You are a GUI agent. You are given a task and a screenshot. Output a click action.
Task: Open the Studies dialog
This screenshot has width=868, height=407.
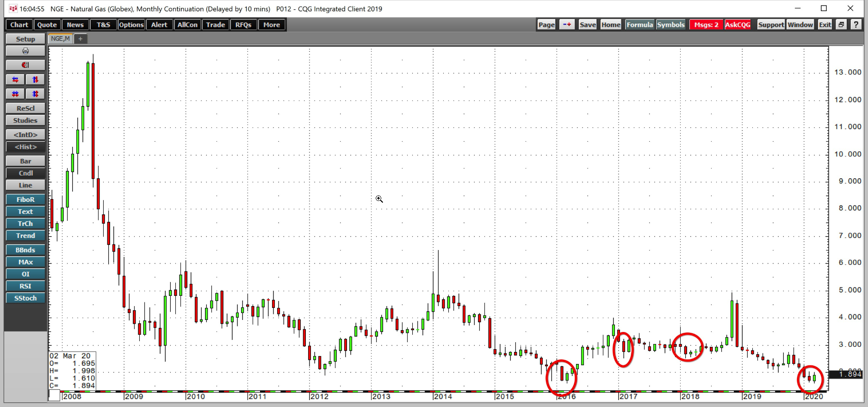click(25, 120)
